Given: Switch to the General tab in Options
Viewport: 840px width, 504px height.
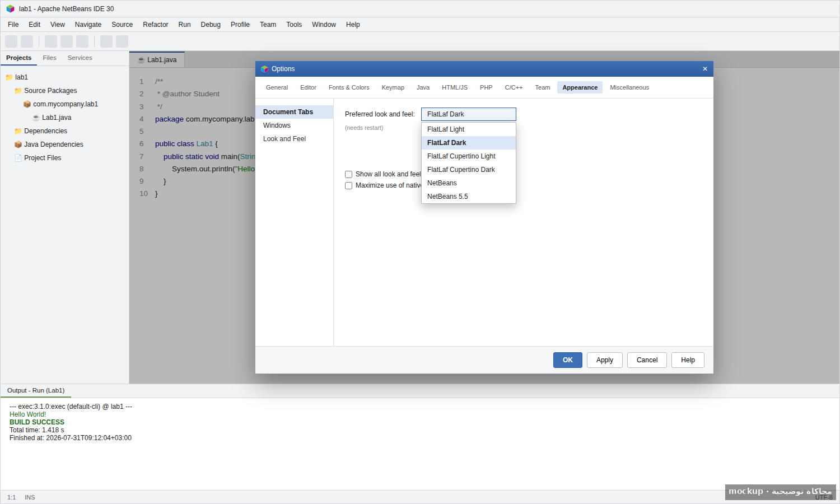Looking at the screenshot, I should [x=277, y=87].
